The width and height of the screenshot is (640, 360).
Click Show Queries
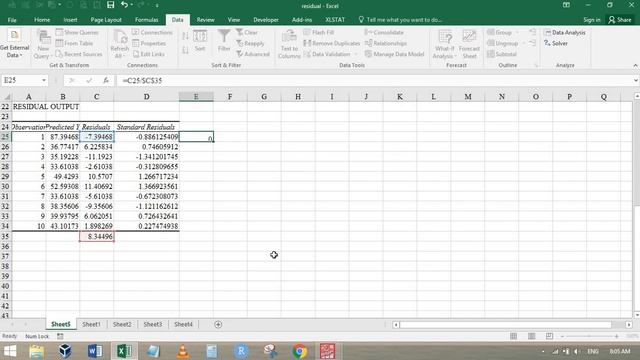[x=77, y=32]
